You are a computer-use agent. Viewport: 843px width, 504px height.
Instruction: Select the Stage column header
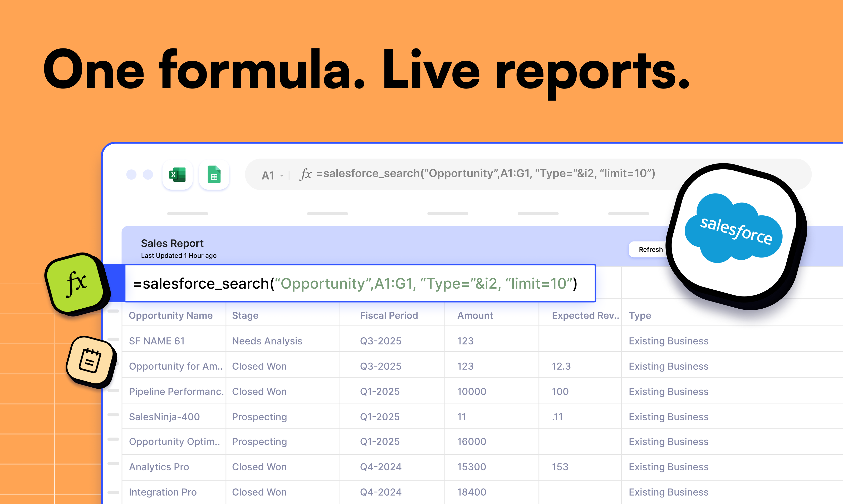point(245,315)
